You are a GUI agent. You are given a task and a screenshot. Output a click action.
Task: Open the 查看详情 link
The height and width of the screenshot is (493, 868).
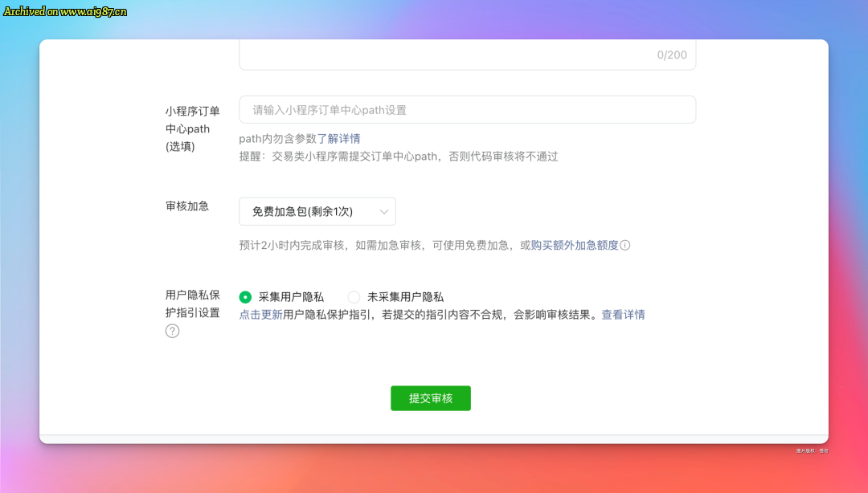coord(624,315)
